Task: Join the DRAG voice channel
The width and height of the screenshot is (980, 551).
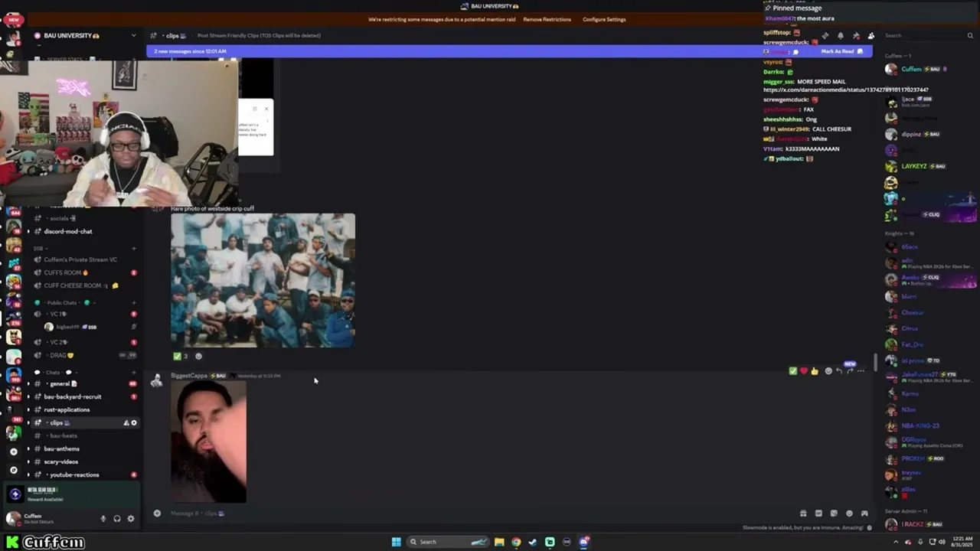Action: [x=84, y=355]
